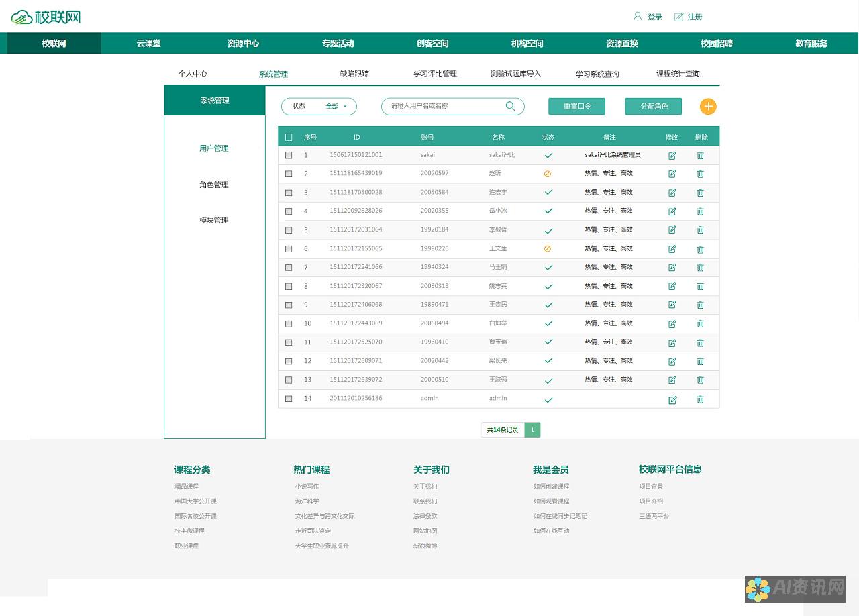Check the box for row 11

289,342
